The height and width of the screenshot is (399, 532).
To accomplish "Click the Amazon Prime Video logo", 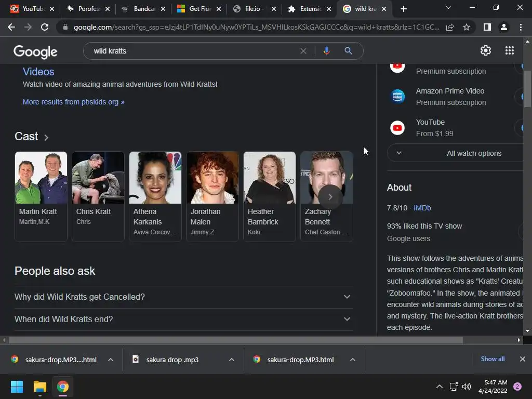I will tap(397, 96).
